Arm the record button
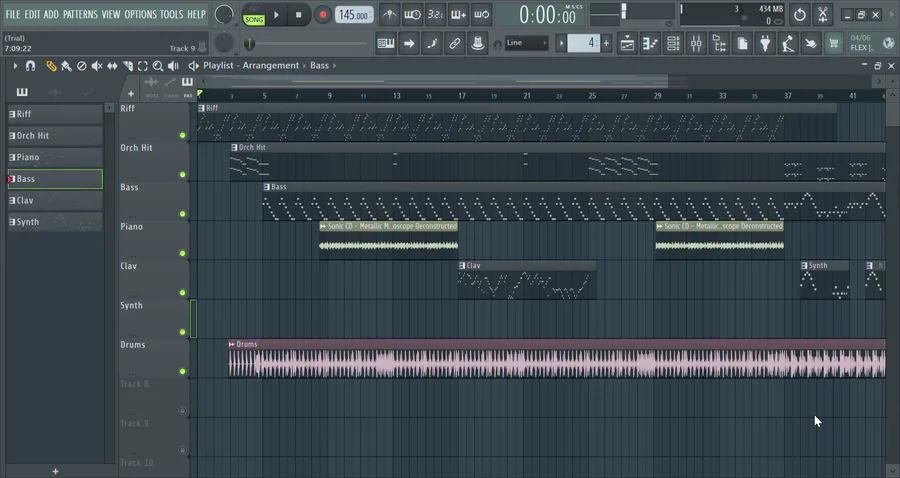 pyautogui.click(x=323, y=15)
